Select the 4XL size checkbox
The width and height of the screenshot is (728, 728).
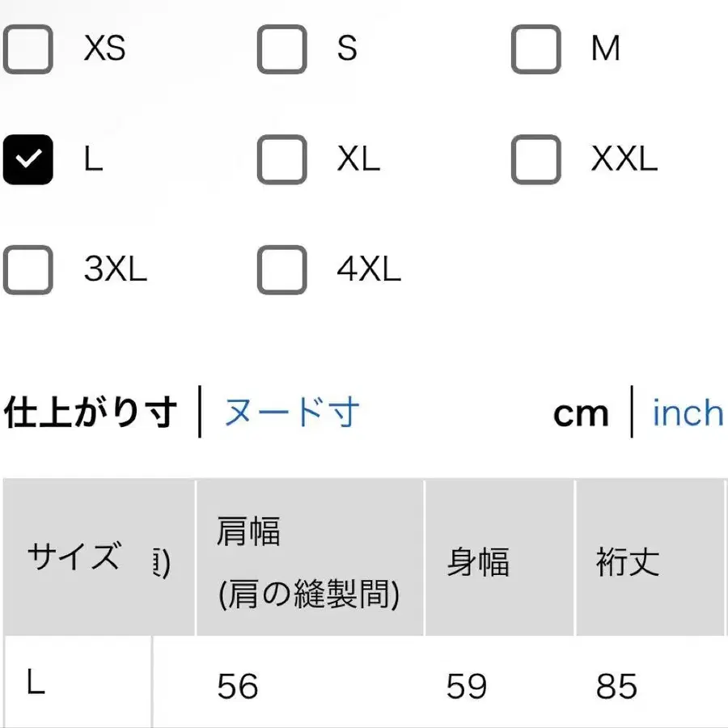pos(281,270)
